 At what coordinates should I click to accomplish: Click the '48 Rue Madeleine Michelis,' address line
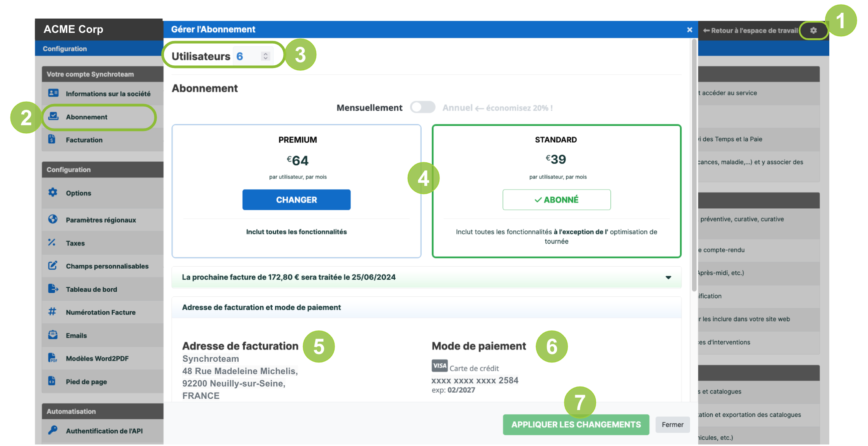click(240, 371)
